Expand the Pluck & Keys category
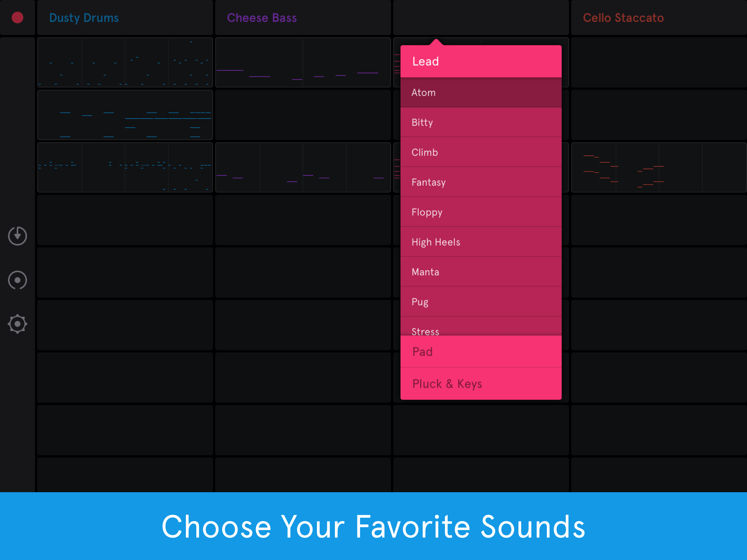The height and width of the screenshot is (560, 747). [x=481, y=384]
